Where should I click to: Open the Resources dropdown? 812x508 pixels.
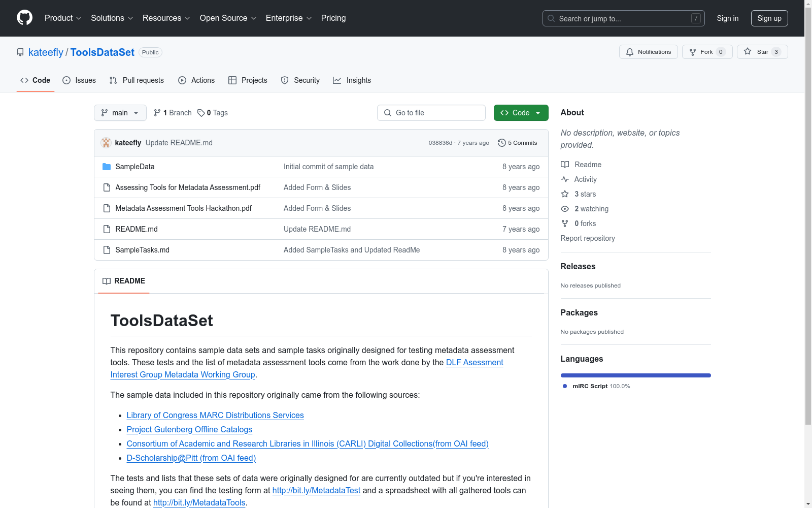[166, 18]
